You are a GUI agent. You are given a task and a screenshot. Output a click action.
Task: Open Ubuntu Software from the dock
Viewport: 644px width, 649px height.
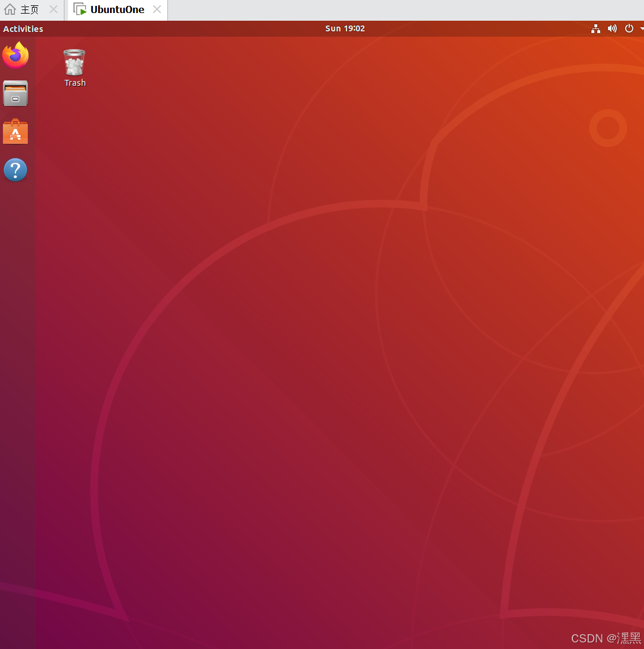tap(15, 131)
